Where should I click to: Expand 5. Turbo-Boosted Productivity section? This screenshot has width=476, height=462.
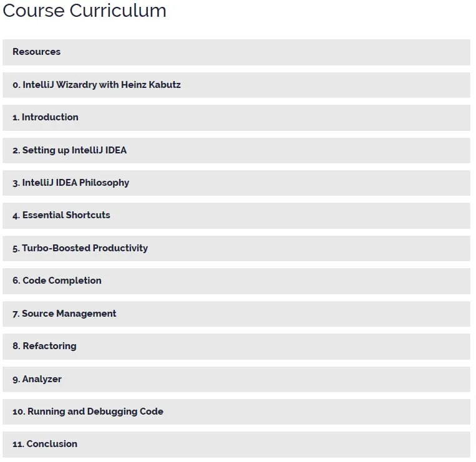tap(236, 248)
